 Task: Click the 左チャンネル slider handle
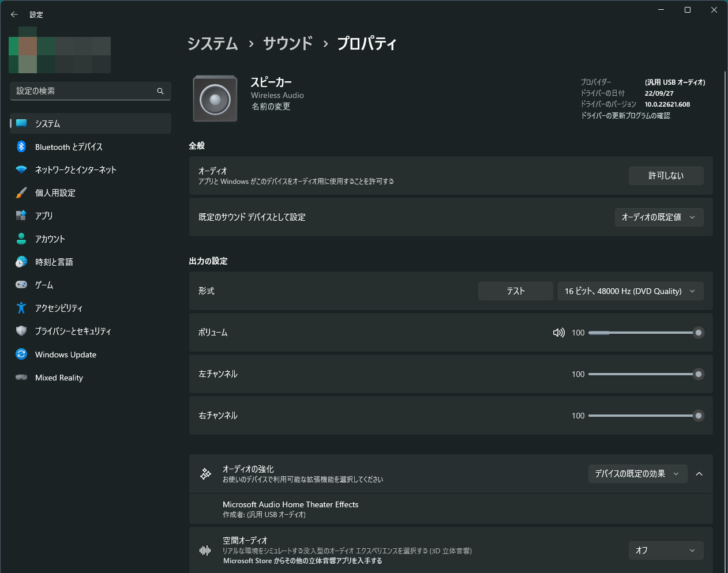pyautogui.click(x=698, y=374)
